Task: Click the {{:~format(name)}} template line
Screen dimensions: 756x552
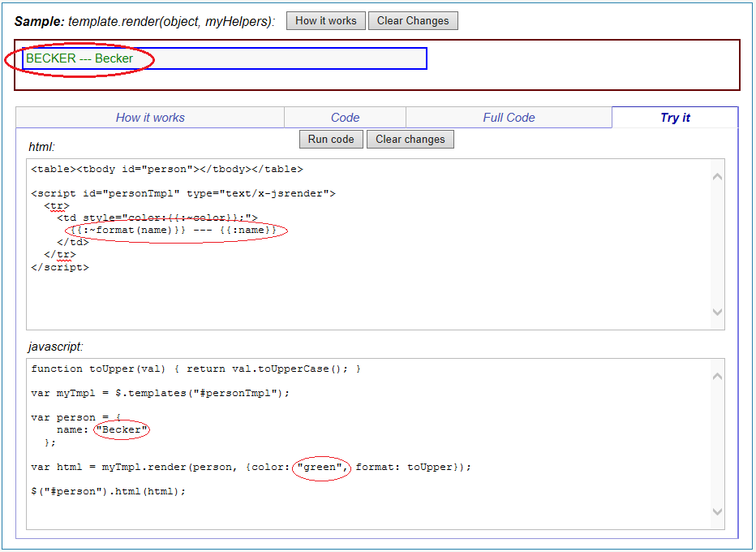Action: (x=174, y=231)
